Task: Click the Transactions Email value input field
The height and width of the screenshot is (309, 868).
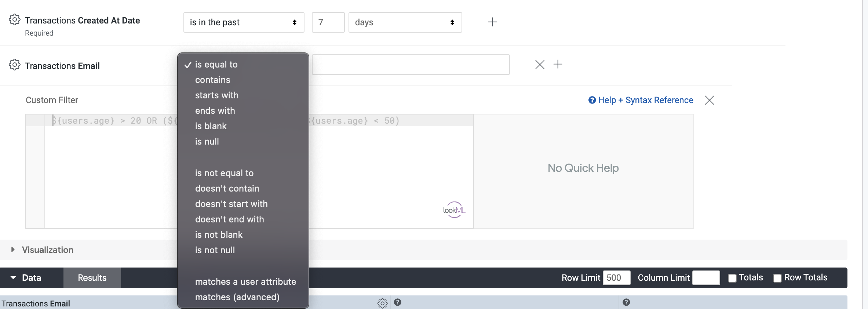Action: click(411, 65)
